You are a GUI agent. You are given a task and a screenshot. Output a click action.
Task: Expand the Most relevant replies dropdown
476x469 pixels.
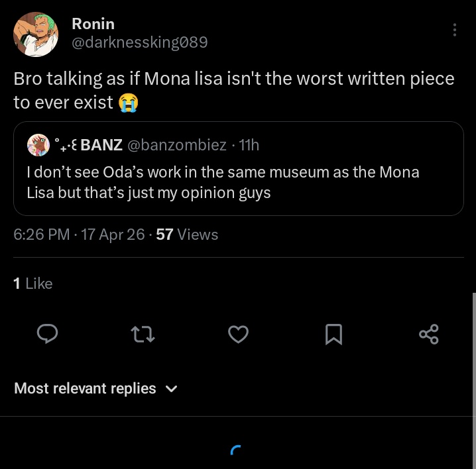click(85, 388)
